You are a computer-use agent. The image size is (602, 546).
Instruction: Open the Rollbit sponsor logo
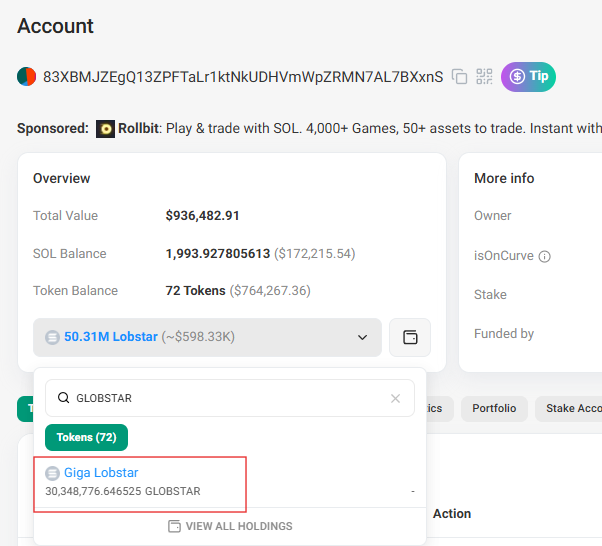105,129
